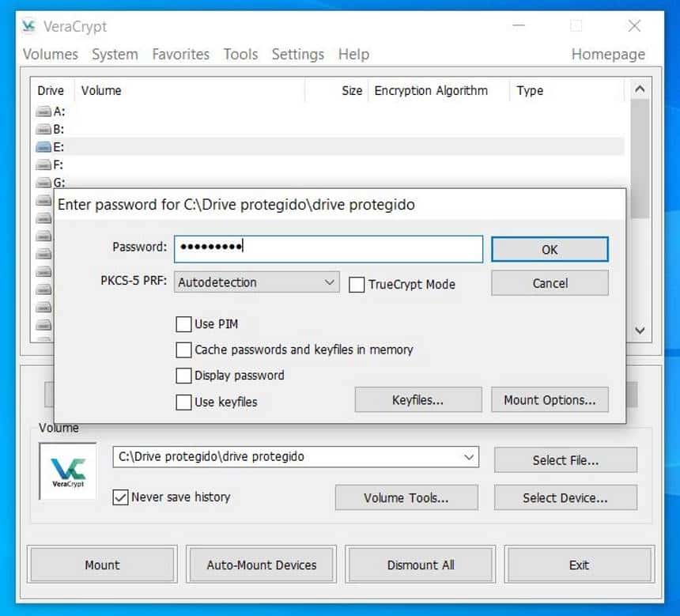The height and width of the screenshot is (616, 680).
Task: Click the Size column header
Action: (x=337, y=90)
